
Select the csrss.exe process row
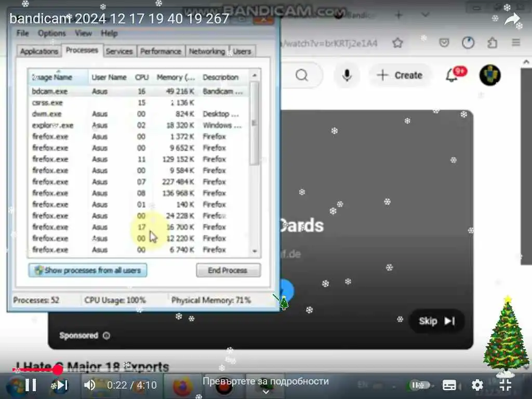pos(139,102)
